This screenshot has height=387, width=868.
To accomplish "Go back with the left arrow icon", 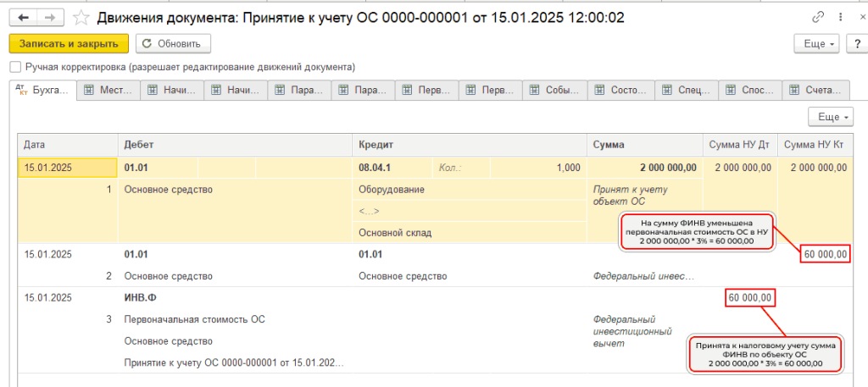I will (23, 17).
